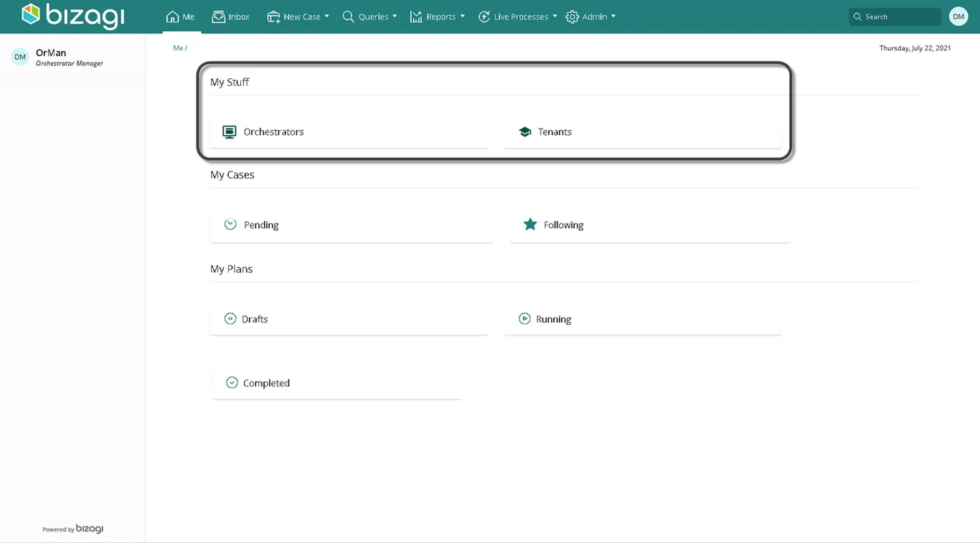Click the Me breadcrumb link
Viewport: 980px width, 543px height.
pos(178,48)
